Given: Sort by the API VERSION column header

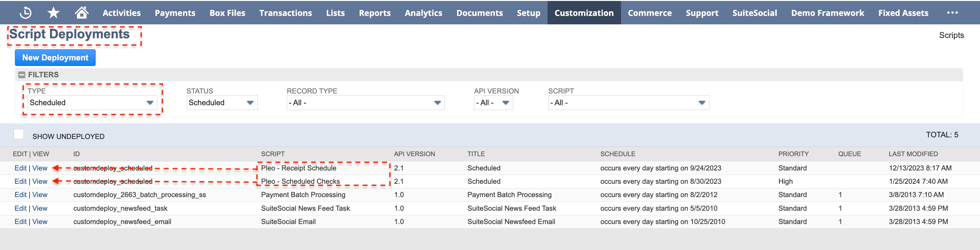Looking at the screenshot, I should [x=414, y=154].
